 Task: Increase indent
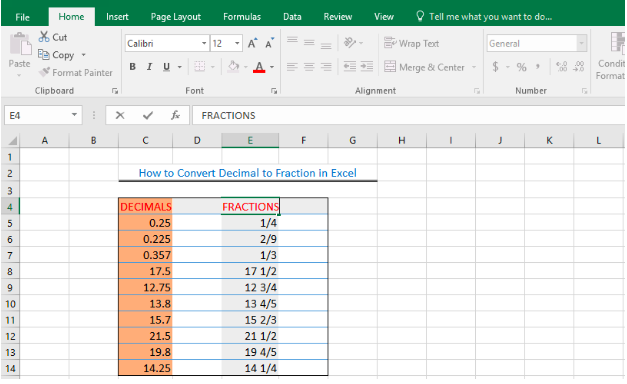pyautogui.click(x=367, y=66)
